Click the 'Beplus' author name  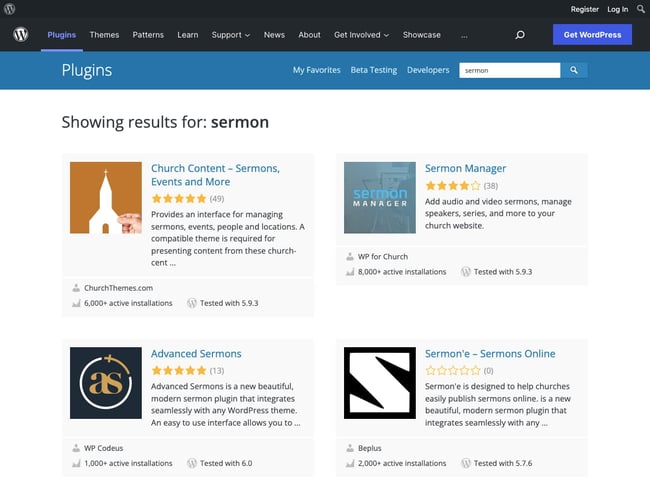pyautogui.click(x=370, y=448)
